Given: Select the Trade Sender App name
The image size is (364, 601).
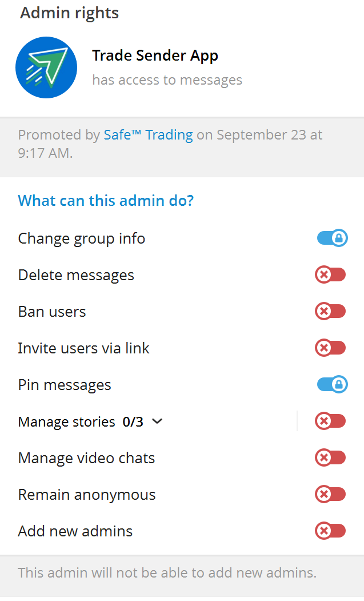Looking at the screenshot, I should click(x=155, y=55).
